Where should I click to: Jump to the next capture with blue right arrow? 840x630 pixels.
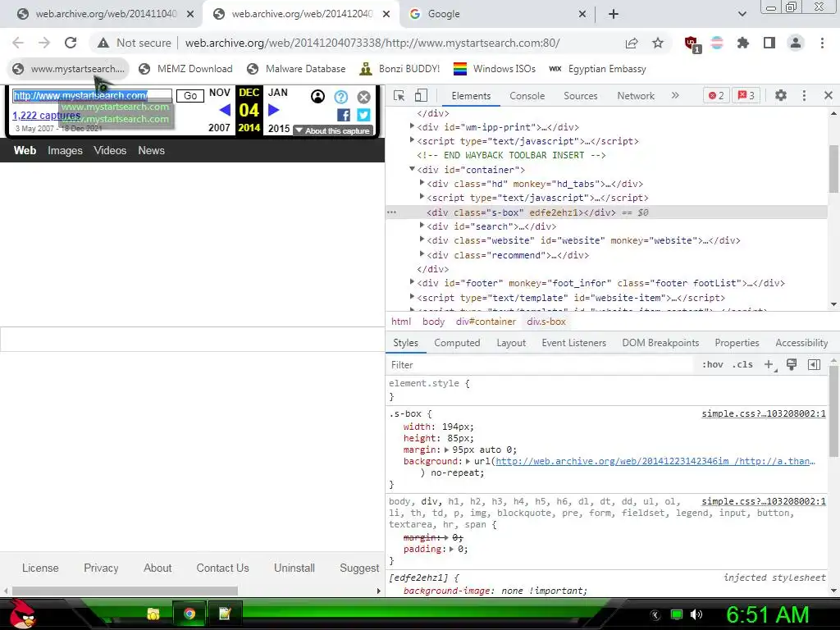point(273,111)
